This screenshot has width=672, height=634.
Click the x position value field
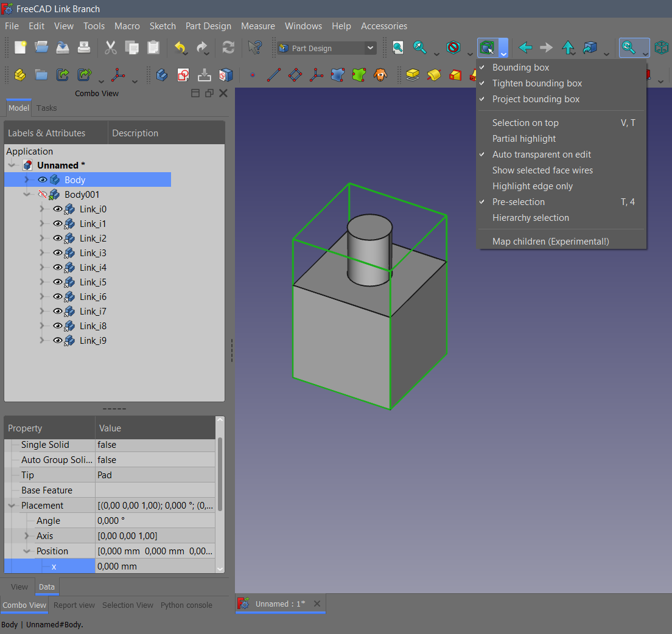[x=155, y=566]
